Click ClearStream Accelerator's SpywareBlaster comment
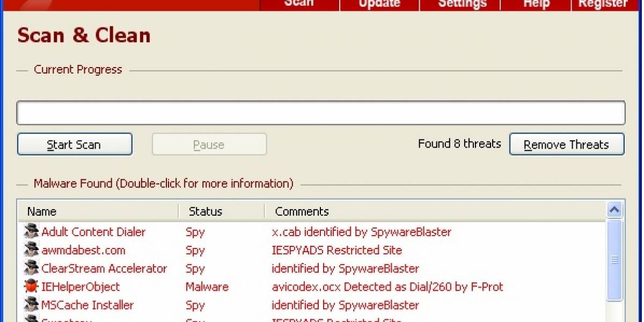 click(x=346, y=268)
